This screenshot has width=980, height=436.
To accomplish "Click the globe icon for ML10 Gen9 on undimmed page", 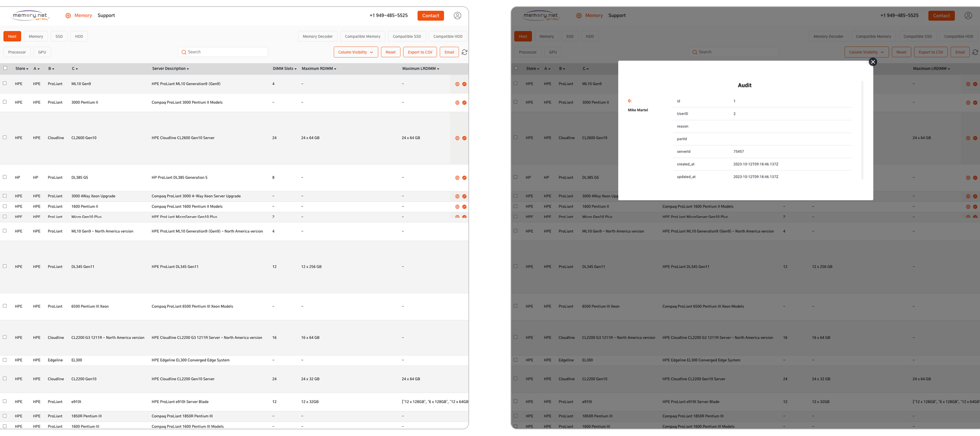I will tap(457, 84).
